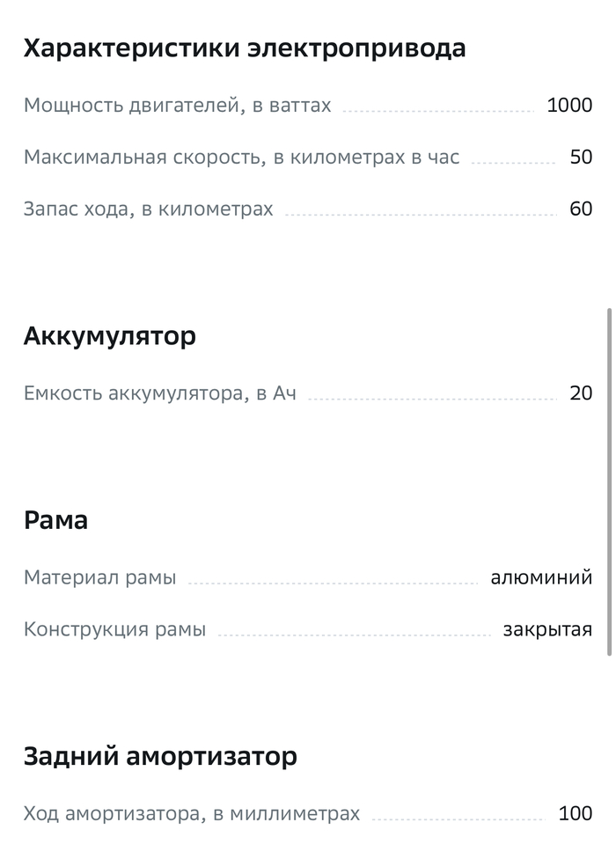Select "Максимальная скорость, в километрах в час" label
Image resolution: width=616 pixels, height=859 pixels.
[x=241, y=158]
